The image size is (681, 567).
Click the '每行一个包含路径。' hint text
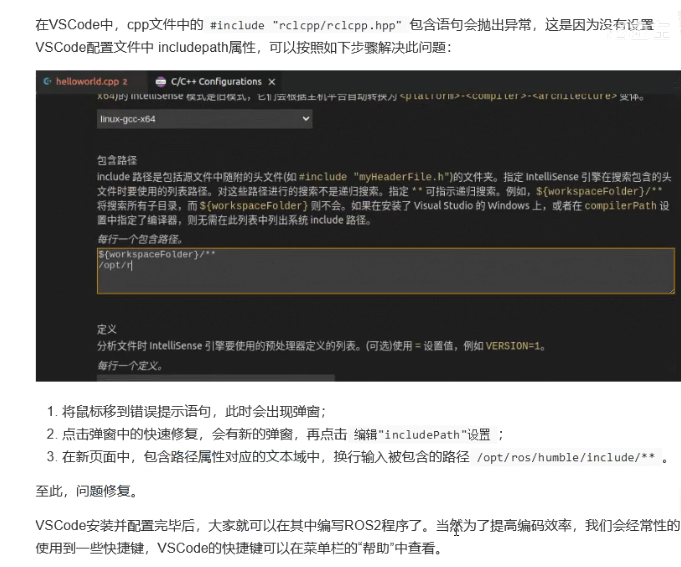pyautogui.click(x=140, y=239)
